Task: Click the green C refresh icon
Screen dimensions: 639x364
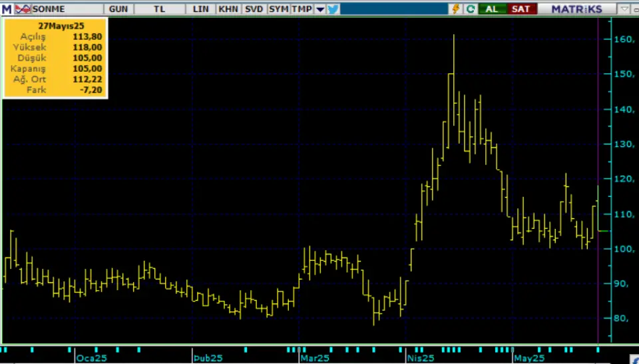Action: pyautogui.click(x=471, y=9)
